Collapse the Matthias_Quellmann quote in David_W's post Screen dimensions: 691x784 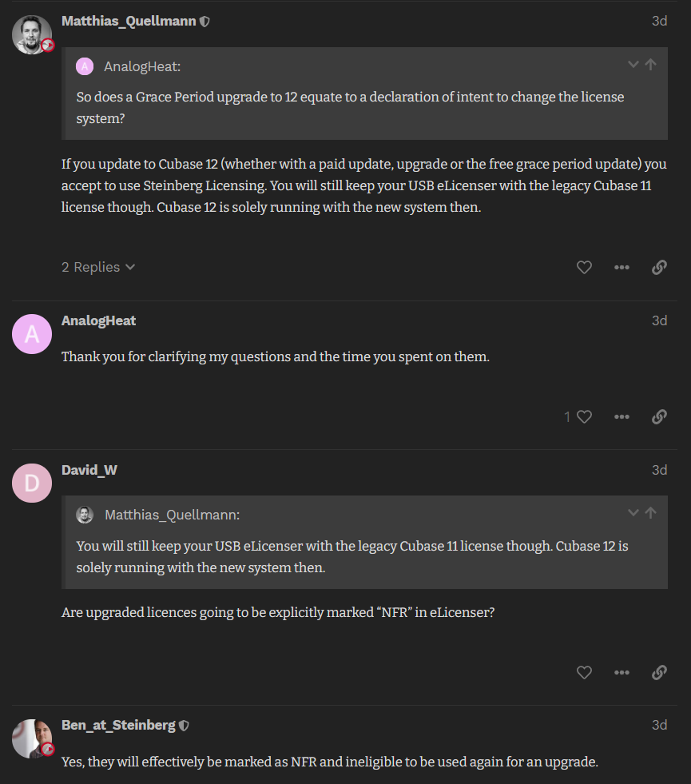click(633, 512)
